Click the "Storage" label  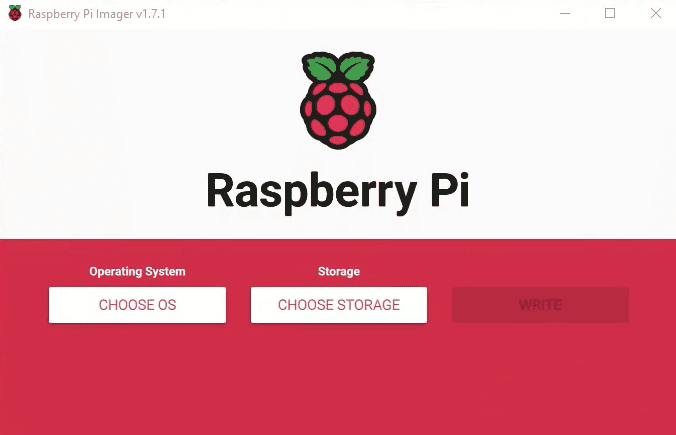[339, 271]
